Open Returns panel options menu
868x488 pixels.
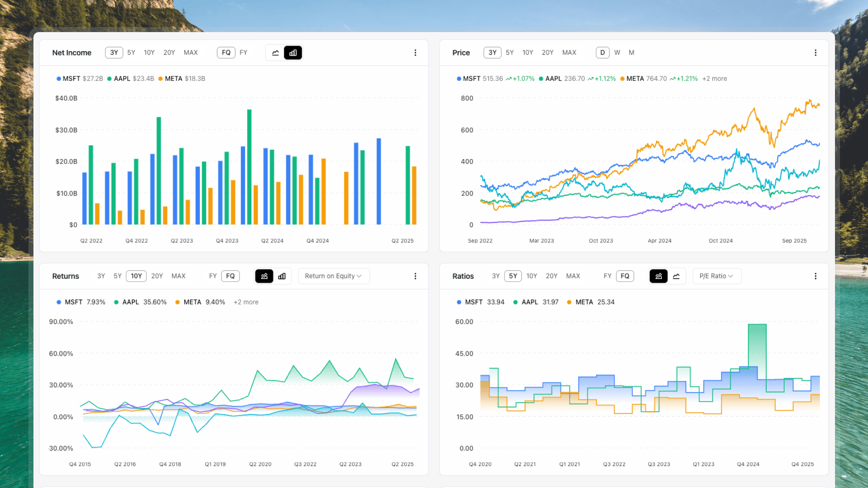pyautogui.click(x=415, y=276)
